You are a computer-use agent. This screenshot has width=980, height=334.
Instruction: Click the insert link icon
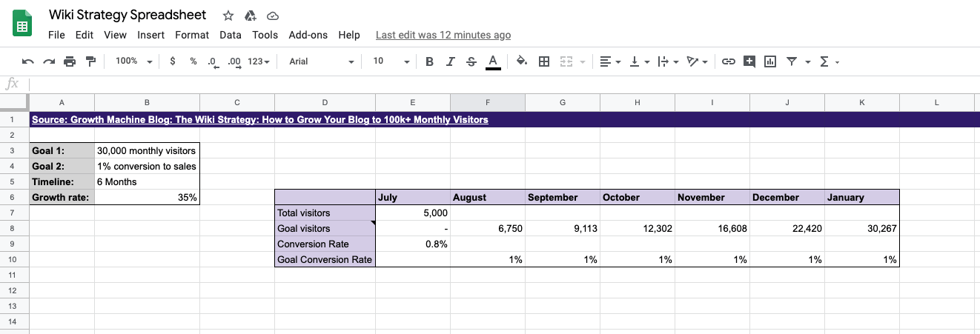coord(728,61)
